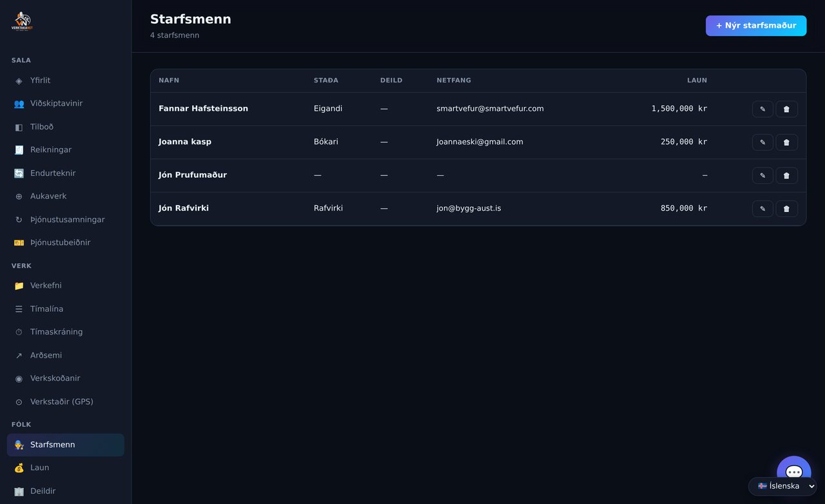Image resolution: width=825 pixels, height=504 pixels.
Task: Remove Fannar Hafsteinsson via trash icon
Action: 786,109
